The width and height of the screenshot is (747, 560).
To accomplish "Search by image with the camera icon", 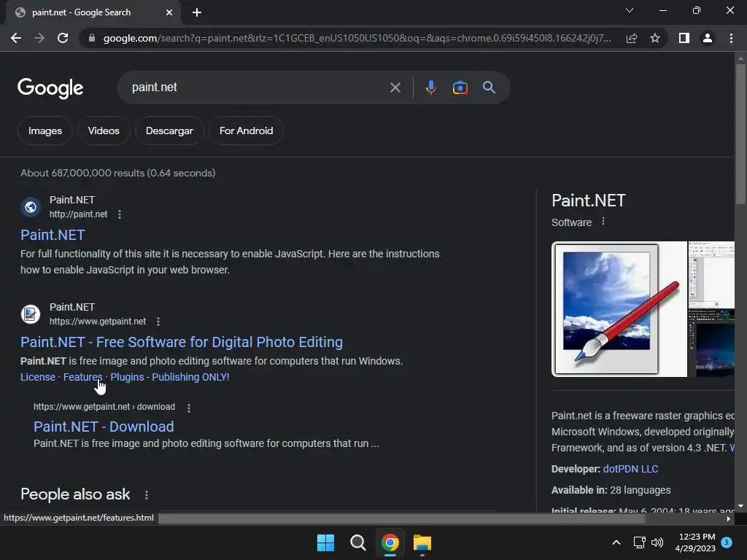I will pyautogui.click(x=460, y=87).
